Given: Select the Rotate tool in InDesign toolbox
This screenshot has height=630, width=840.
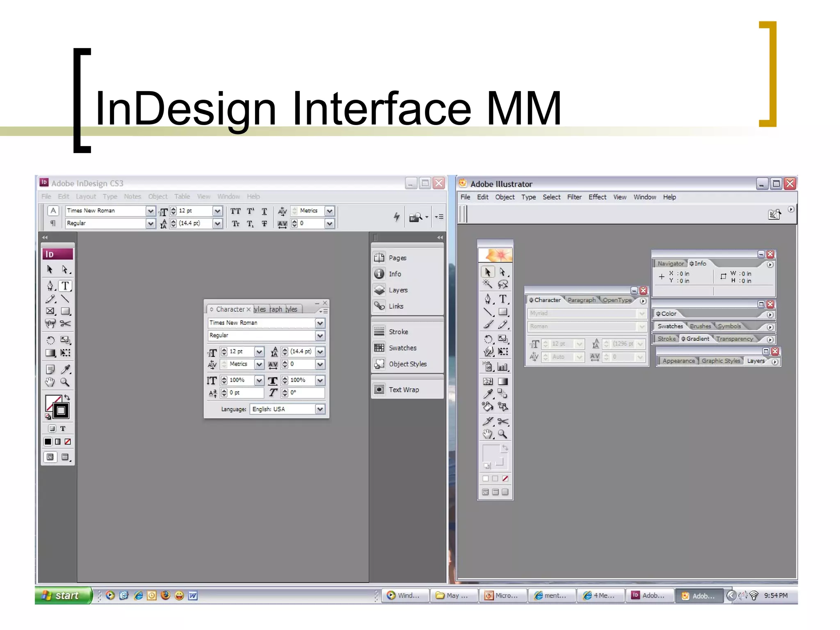Looking at the screenshot, I should tap(50, 340).
